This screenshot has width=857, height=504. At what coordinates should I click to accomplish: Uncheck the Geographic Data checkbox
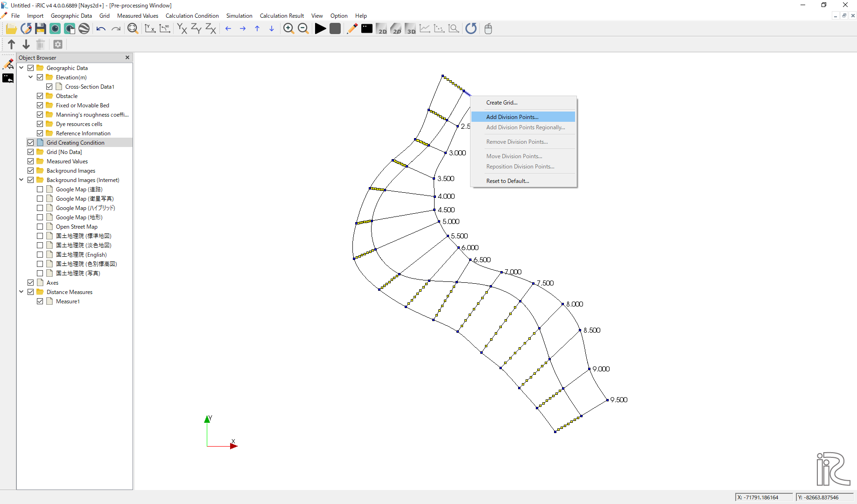click(31, 68)
